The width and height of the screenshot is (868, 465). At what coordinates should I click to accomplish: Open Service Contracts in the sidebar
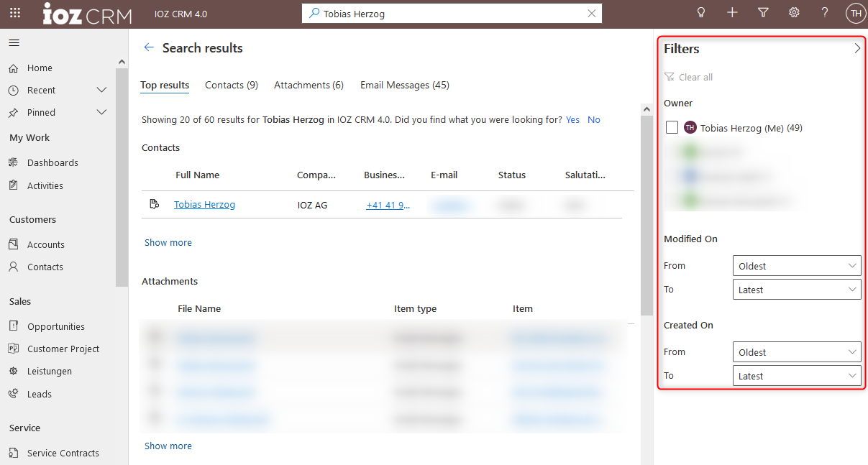(63, 453)
